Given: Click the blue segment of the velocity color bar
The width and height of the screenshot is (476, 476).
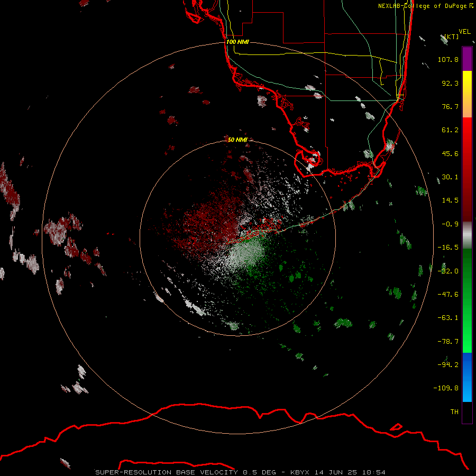Looking at the screenshot, I should click(467, 377).
